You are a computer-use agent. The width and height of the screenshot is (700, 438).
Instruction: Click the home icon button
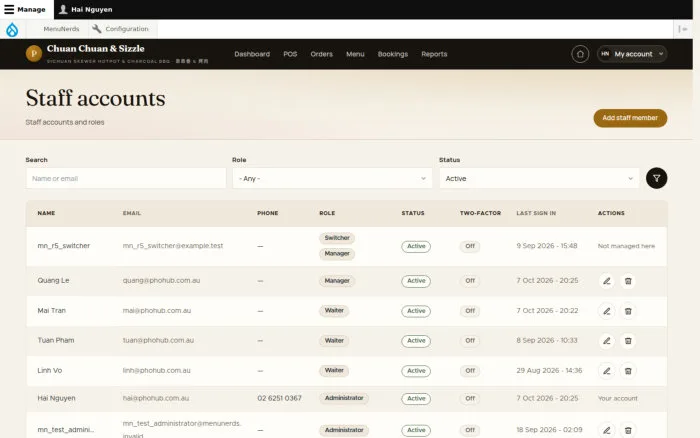pyautogui.click(x=580, y=54)
